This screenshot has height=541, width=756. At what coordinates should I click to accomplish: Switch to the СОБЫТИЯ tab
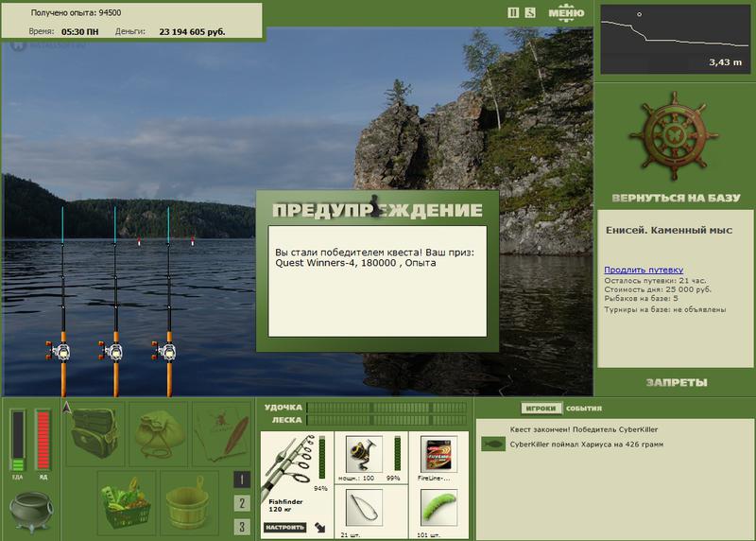click(584, 409)
